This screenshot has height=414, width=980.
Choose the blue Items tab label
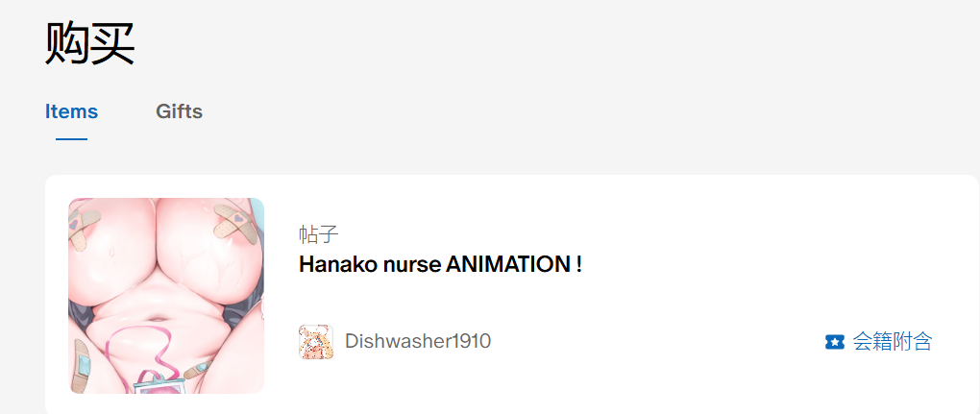(x=71, y=111)
